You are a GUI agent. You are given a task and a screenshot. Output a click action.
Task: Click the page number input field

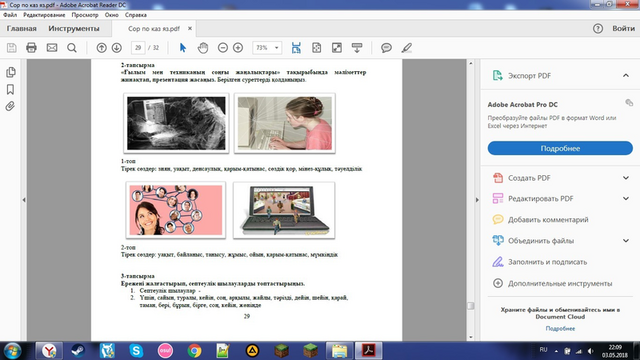(x=138, y=48)
